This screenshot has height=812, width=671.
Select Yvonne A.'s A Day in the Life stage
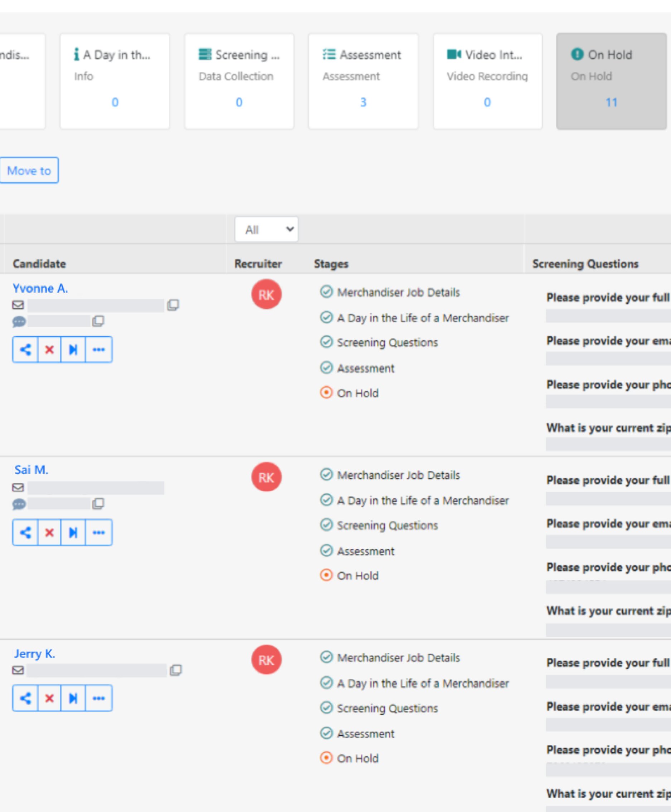[x=414, y=318]
